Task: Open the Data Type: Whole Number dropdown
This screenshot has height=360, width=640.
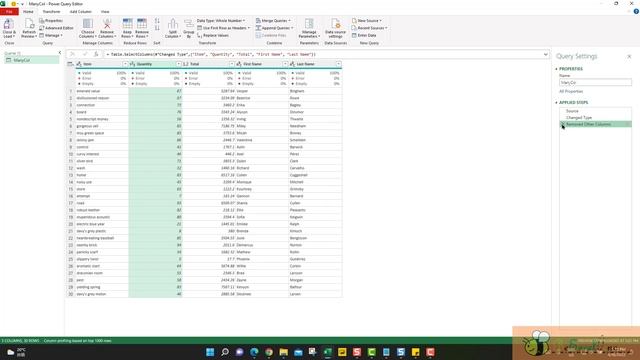Action: (x=221, y=20)
